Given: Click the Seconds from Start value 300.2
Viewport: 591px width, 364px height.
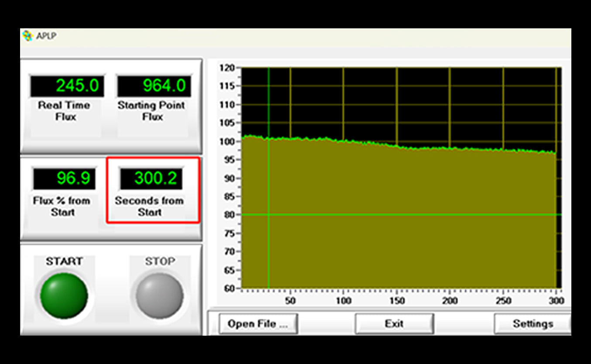Looking at the screenshot, I should click(x=151, y=178).
